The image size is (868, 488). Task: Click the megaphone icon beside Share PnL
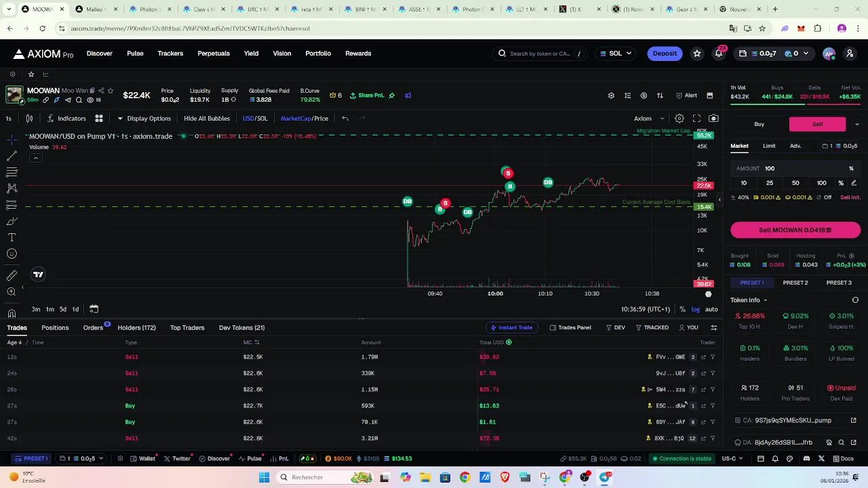coord(408,96)
